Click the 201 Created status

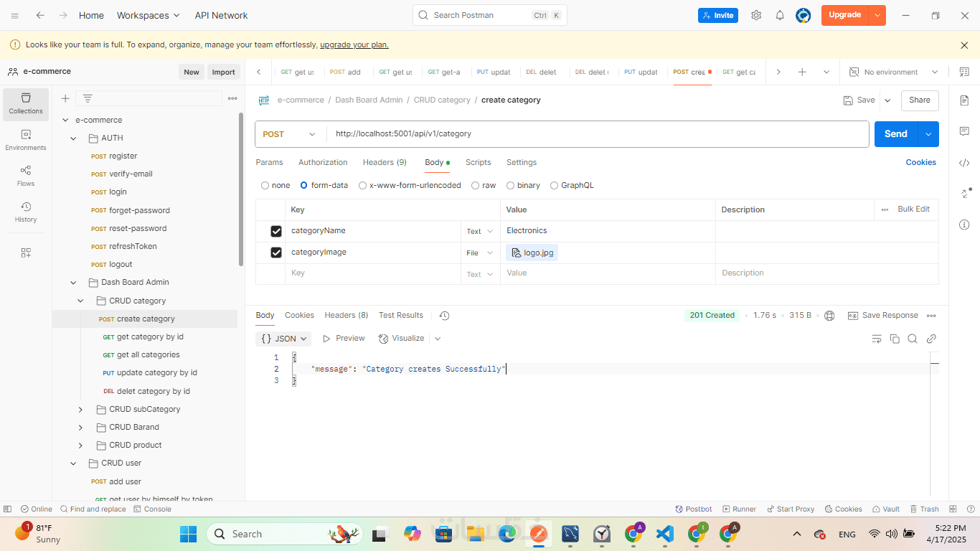[712, 316]
